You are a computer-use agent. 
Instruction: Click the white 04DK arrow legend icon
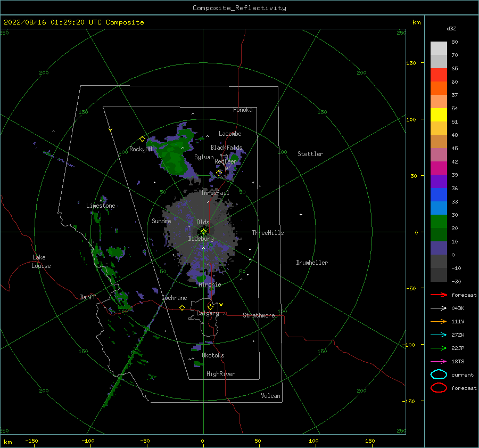pyautogui.click(x=439, y=308)
